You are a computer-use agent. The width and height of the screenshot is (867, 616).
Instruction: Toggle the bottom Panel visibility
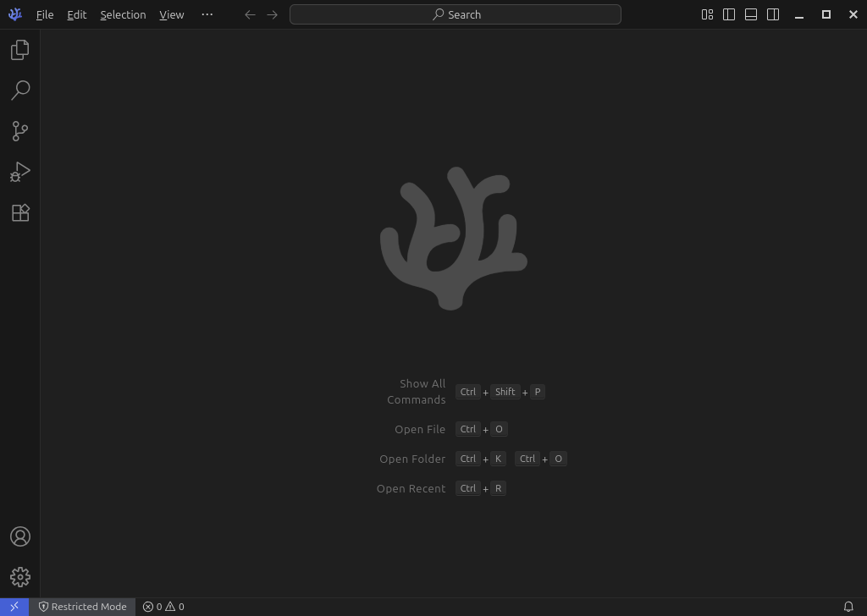(751, 14)
